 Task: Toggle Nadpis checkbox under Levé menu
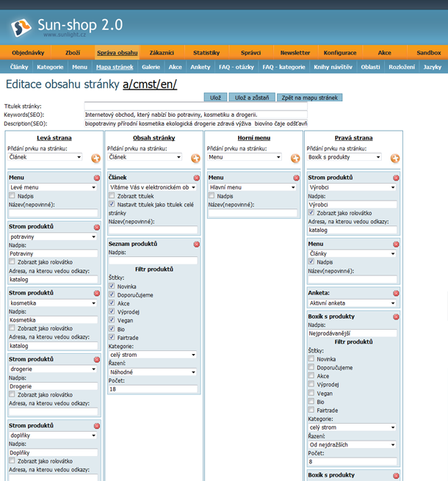12,195
